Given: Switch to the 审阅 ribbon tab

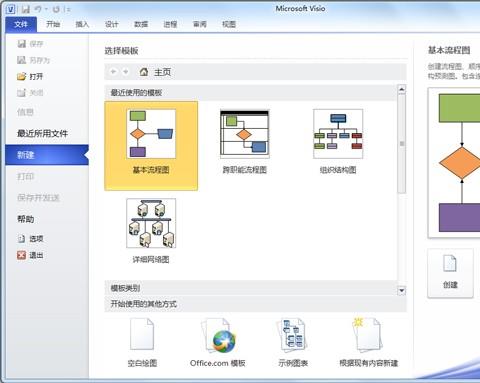Looking at the screenshot, I should [200, 24].
